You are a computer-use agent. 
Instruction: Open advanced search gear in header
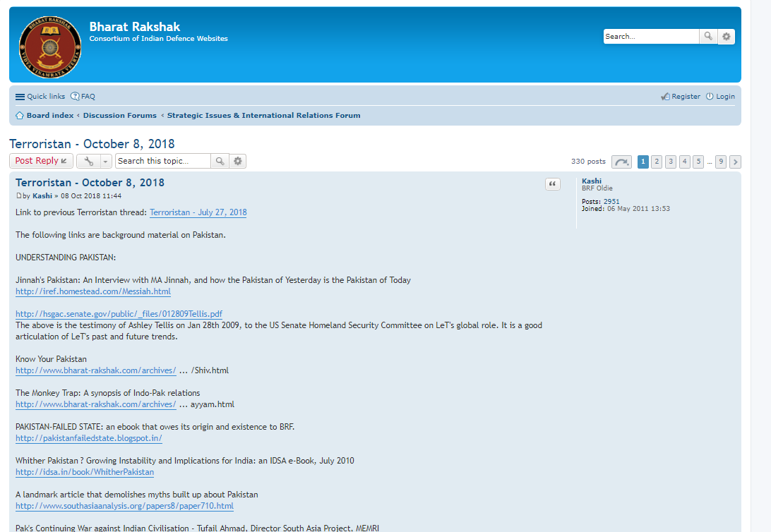727,37
